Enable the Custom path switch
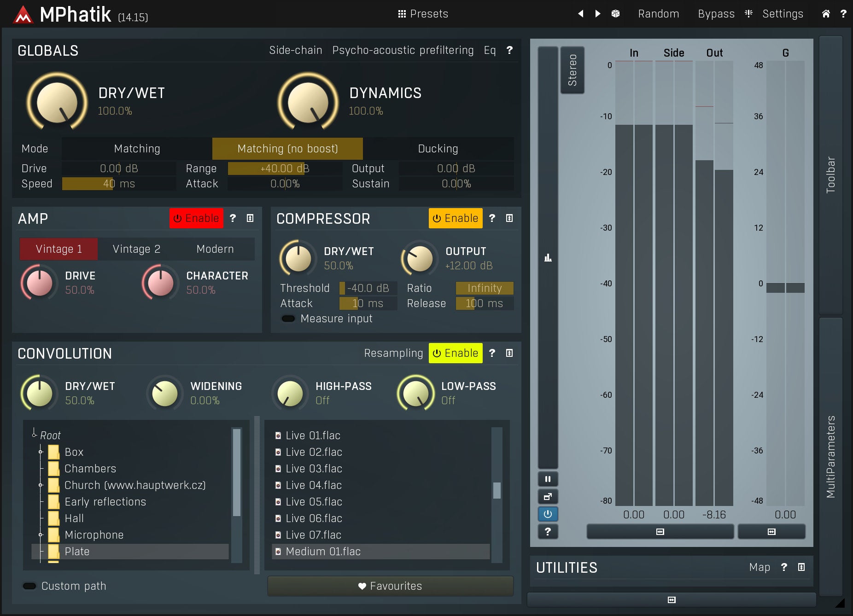The height and width of the screenshot is (616, 853). [29, 586]
